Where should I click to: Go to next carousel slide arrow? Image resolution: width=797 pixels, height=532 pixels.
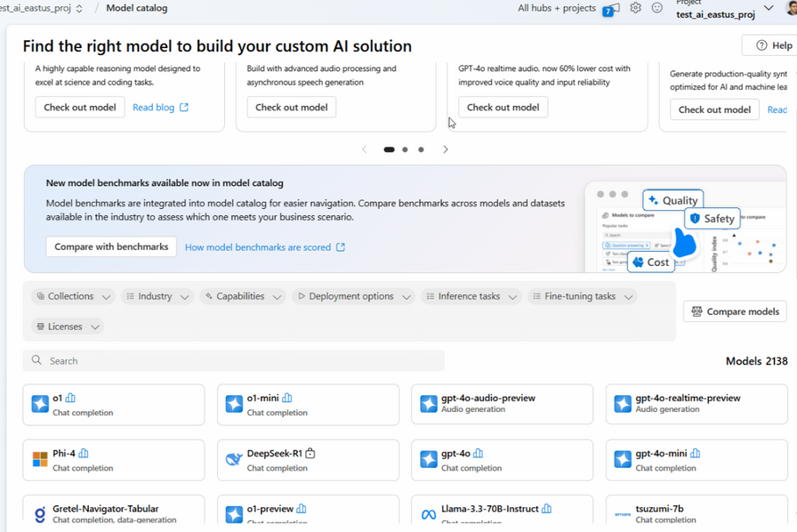click(446, 149)
